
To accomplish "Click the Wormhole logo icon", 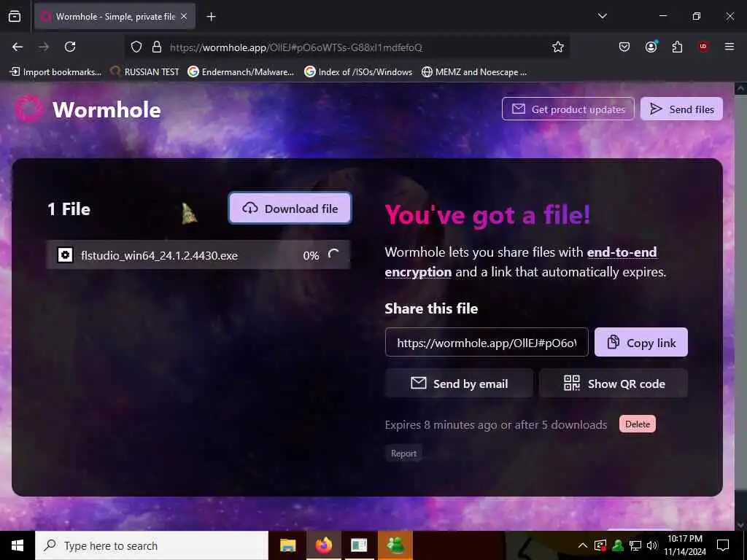I will [x=28, y=109].
